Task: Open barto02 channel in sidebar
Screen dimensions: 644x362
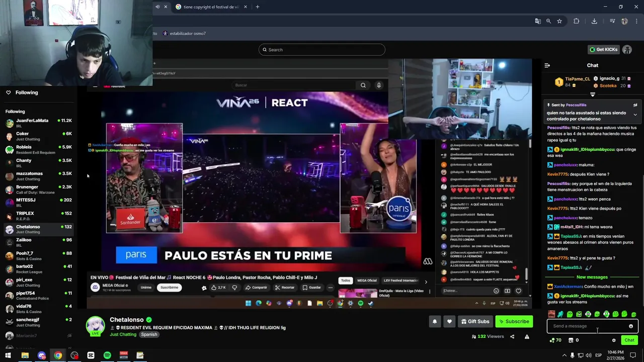Action: (x=39, y=269)
